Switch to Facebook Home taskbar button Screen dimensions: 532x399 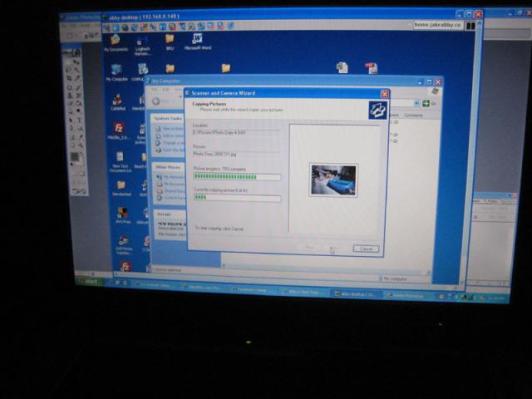pos(253,290)
